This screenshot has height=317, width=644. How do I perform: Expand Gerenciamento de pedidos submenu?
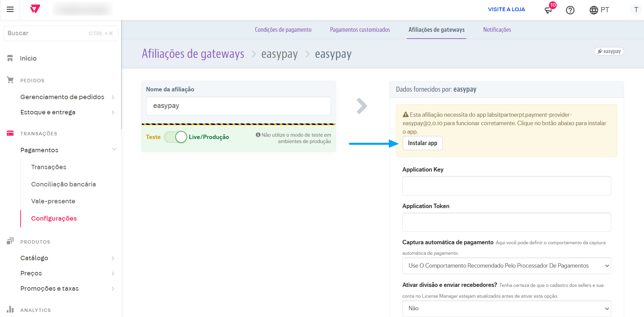[113, 97]
